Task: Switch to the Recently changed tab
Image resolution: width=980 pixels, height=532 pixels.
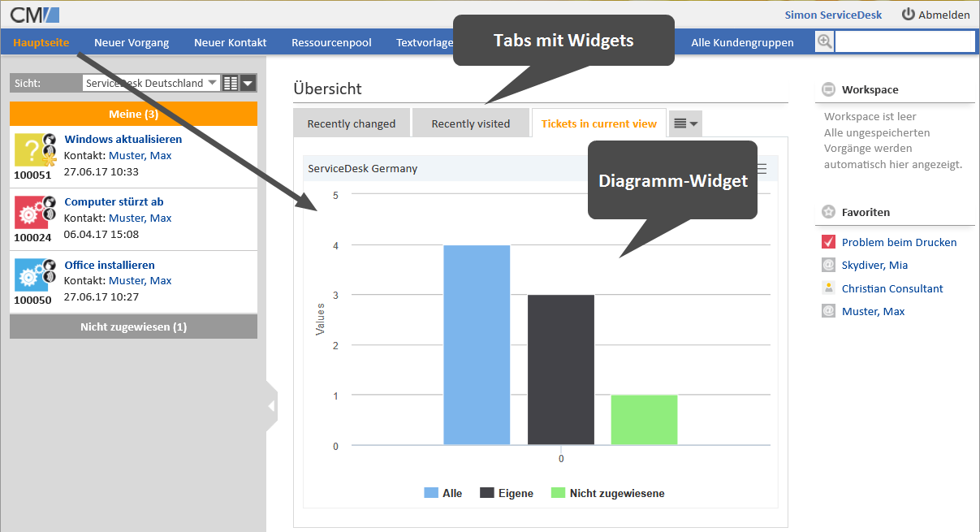Action: click(352, 123)
